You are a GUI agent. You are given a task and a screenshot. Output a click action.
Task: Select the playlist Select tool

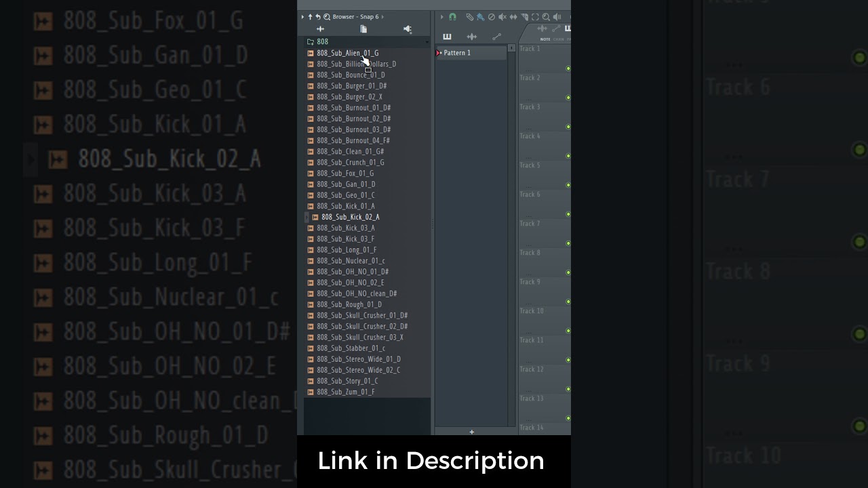pyautogui.click(x=535, y=17)
